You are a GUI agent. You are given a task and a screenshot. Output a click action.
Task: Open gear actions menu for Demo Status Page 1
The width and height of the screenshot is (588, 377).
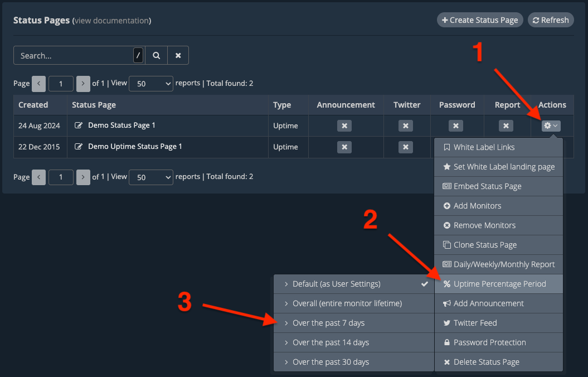pyautogui.click(x=551, y=126)
